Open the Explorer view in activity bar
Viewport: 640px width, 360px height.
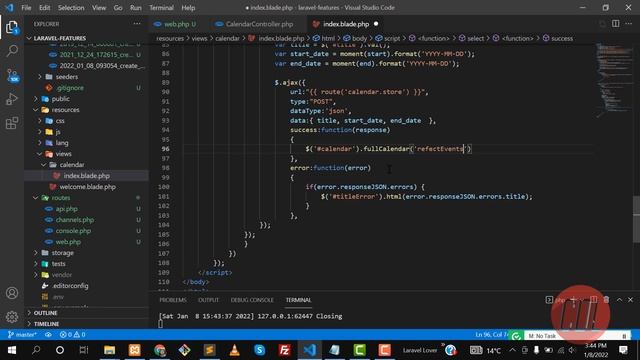tap(12, 27)
